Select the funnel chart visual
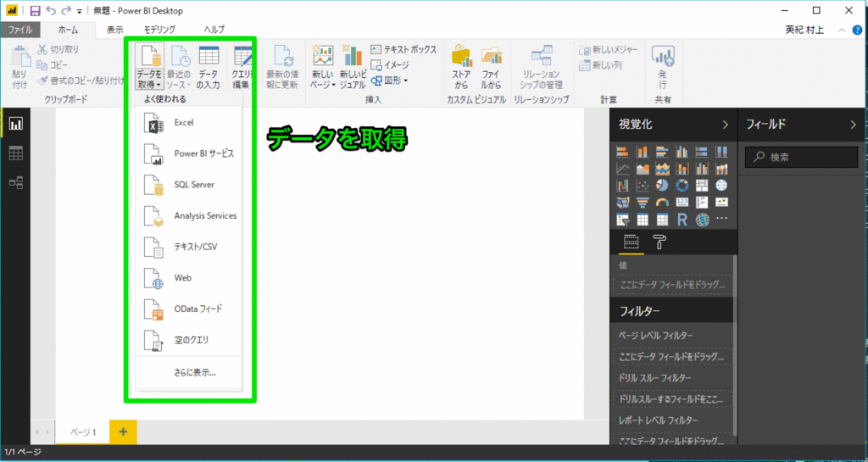 click(x=643, y=203)
